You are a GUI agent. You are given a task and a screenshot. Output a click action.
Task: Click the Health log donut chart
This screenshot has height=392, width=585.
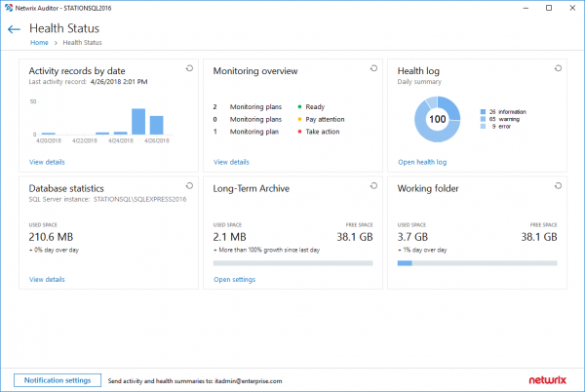click(437, 119)
